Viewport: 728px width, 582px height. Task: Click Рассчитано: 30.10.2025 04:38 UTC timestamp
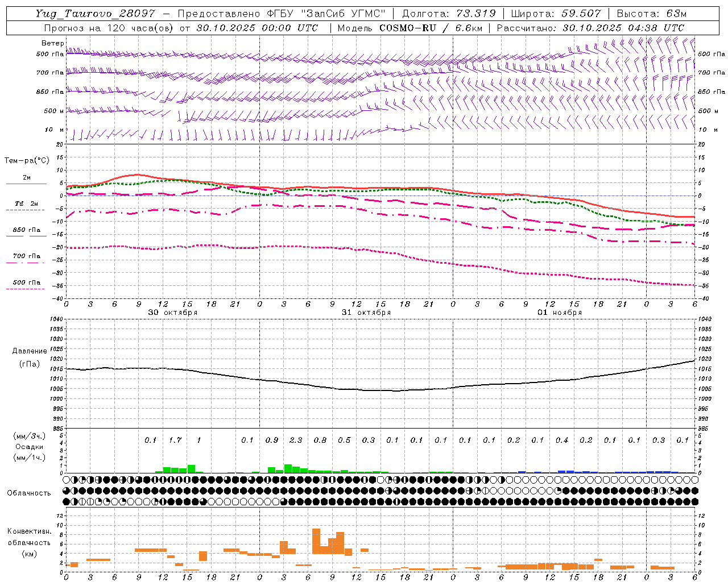[x=590, y=28]
